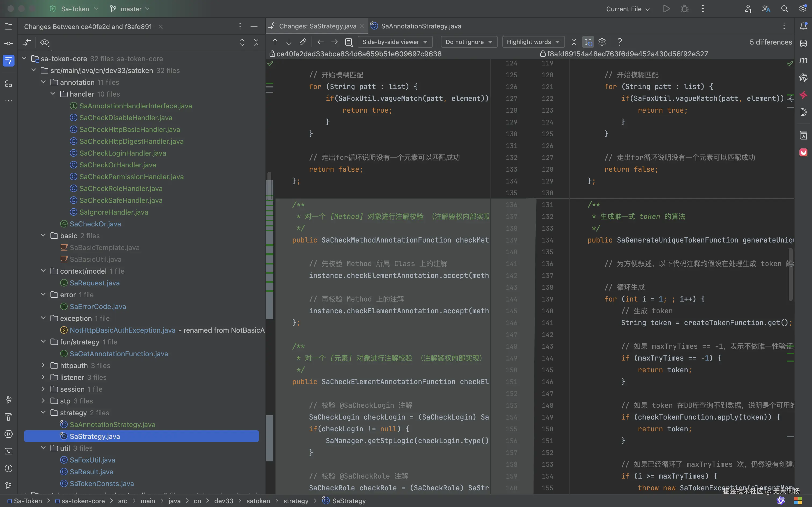
Task: Open the Commit tool window in left sidebar
Action: pyautogui.click(x=9, y=43)
